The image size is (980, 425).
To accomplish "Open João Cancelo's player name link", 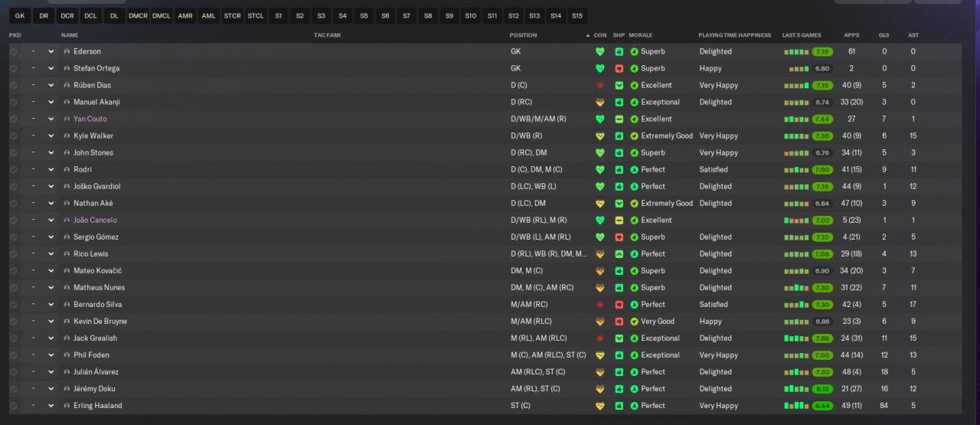I will (96, 220).
